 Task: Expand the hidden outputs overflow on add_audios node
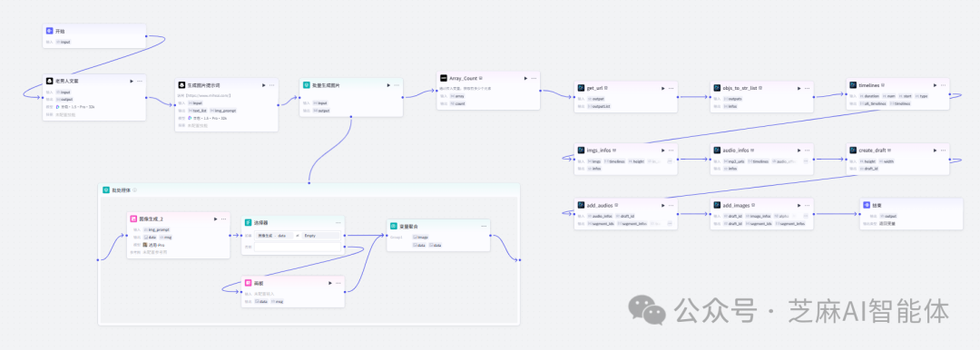point(670,223)
